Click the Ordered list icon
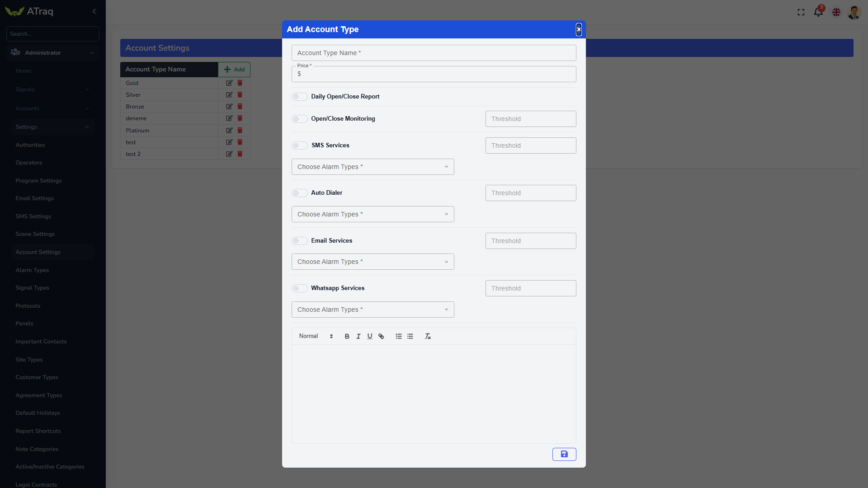868x488 pixels. pos(399,336)
